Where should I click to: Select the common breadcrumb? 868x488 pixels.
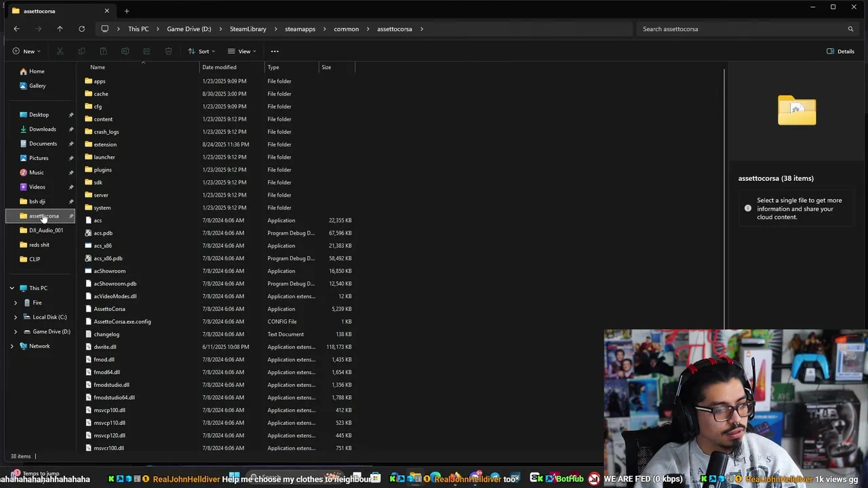346,29
